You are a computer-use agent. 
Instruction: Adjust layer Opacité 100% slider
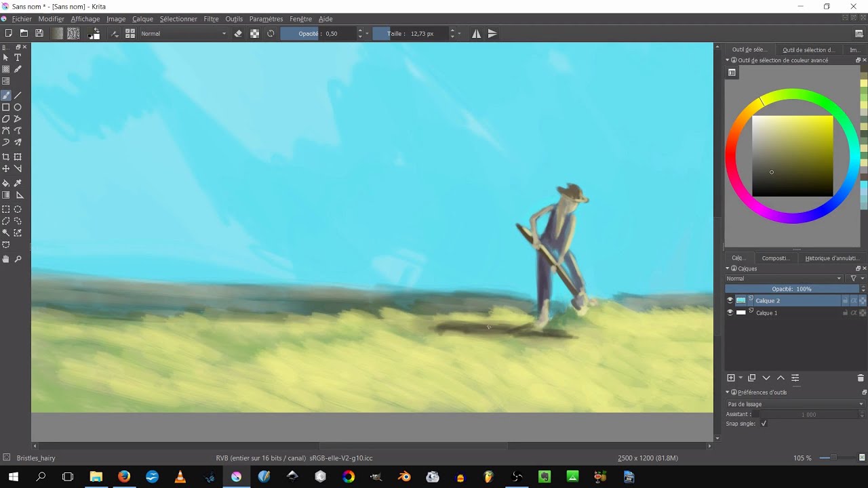791,289
